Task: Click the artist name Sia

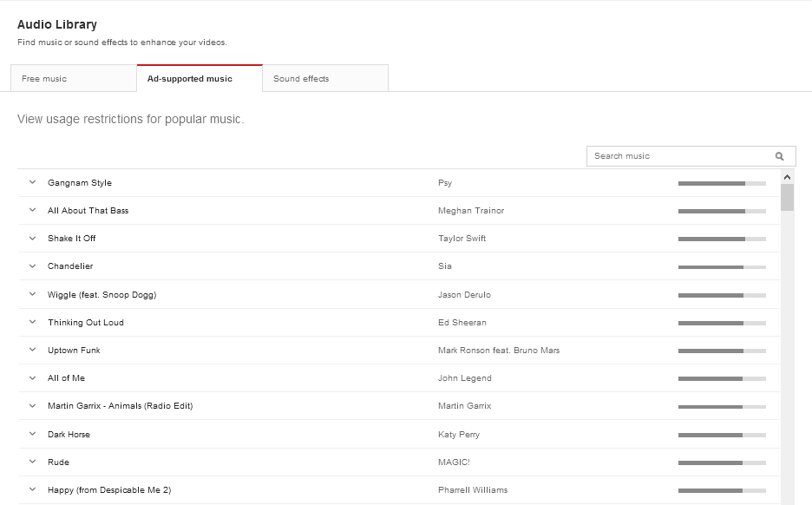Action: tap(445, 266)
